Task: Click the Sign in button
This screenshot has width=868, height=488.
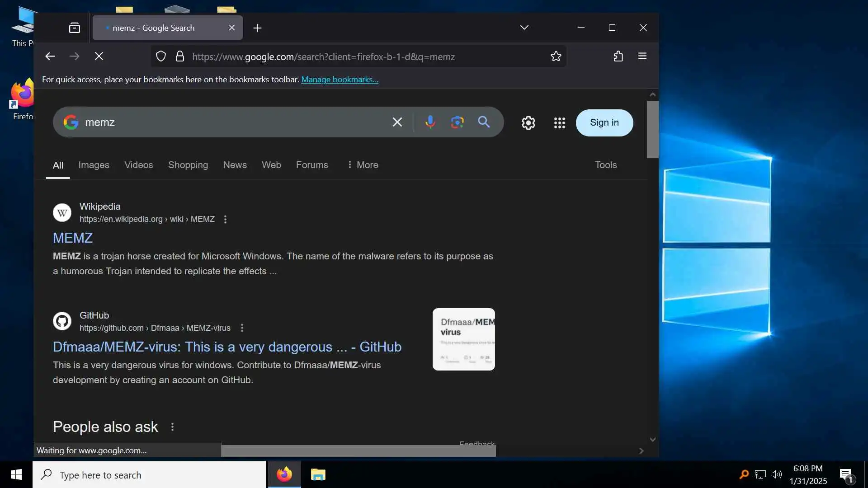Action: pos(604,123)
